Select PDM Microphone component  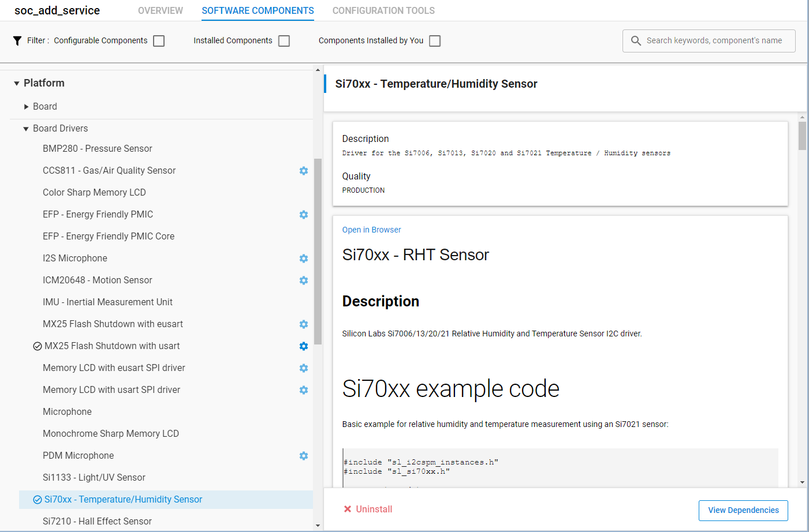(x=78, y=456)
